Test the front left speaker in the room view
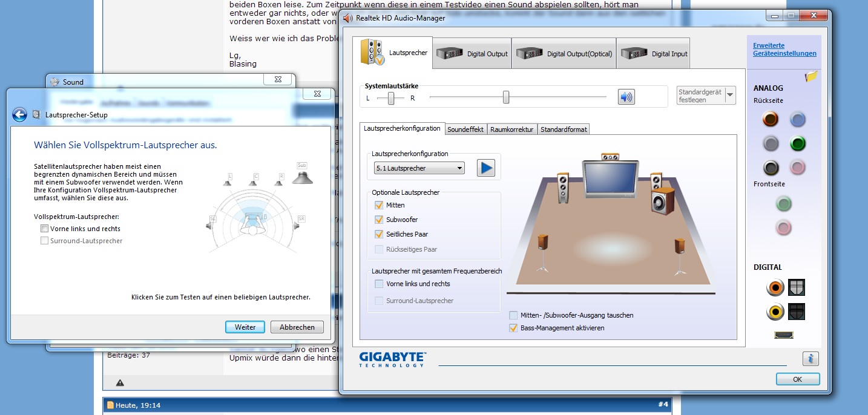The image size is (868, 415). pyautogui.click(x=564, y=188)
